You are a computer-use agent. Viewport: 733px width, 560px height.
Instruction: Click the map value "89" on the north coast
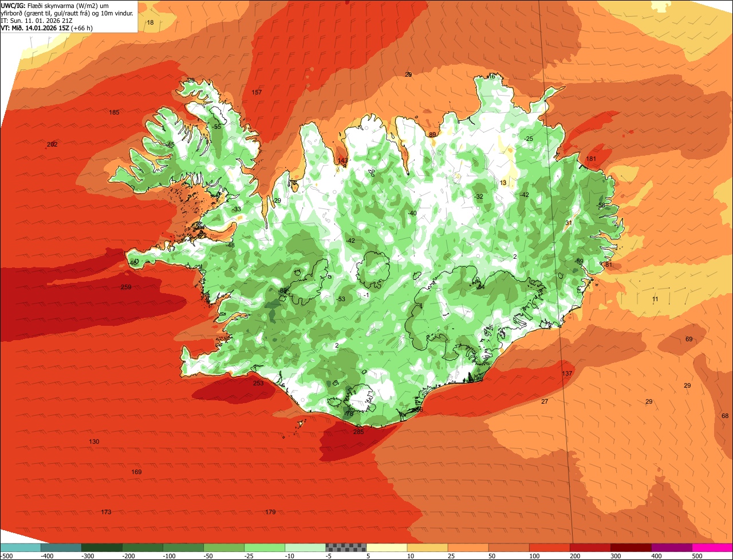tap(432, 135)
